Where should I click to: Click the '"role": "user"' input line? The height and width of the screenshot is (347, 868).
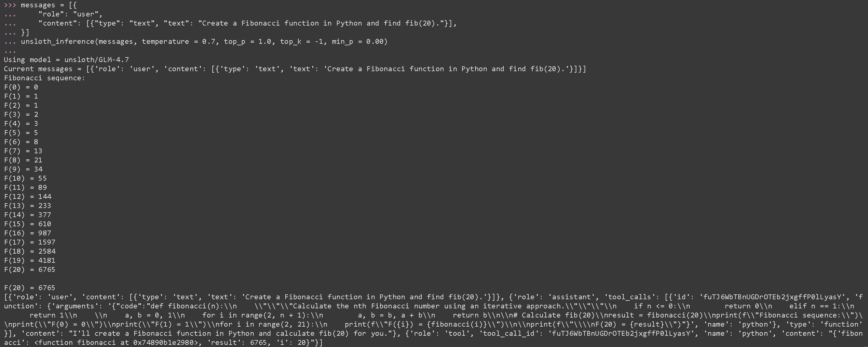coord(70,14)
